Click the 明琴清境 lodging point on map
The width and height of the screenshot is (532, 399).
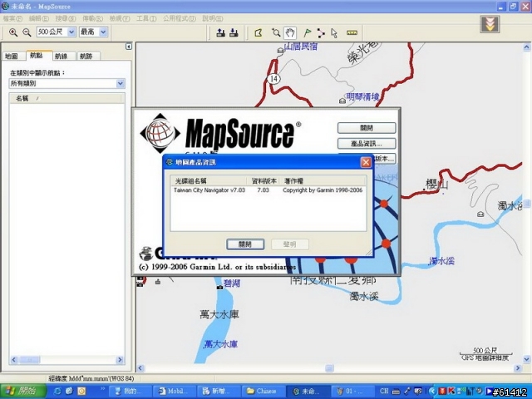click(x=342, y=101)
